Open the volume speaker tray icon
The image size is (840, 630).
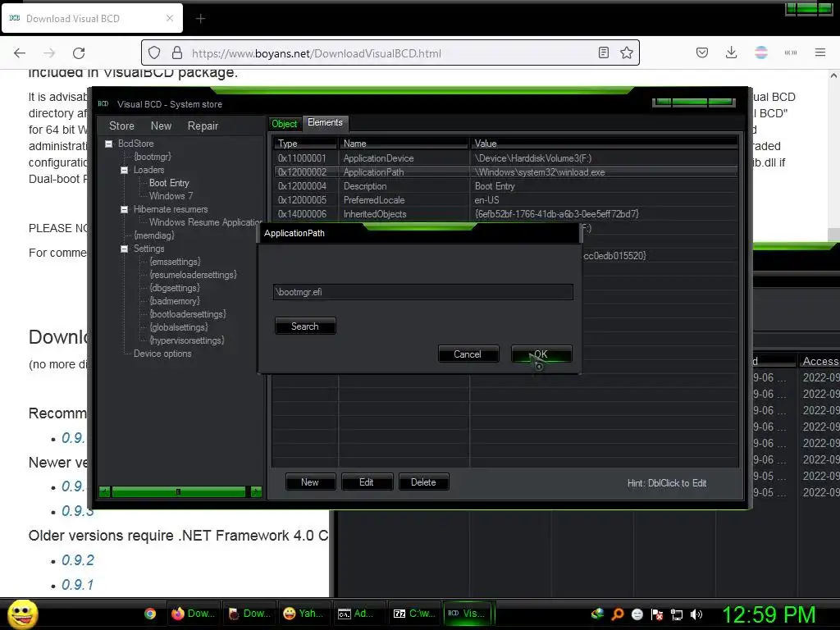(x=696, y=614)
